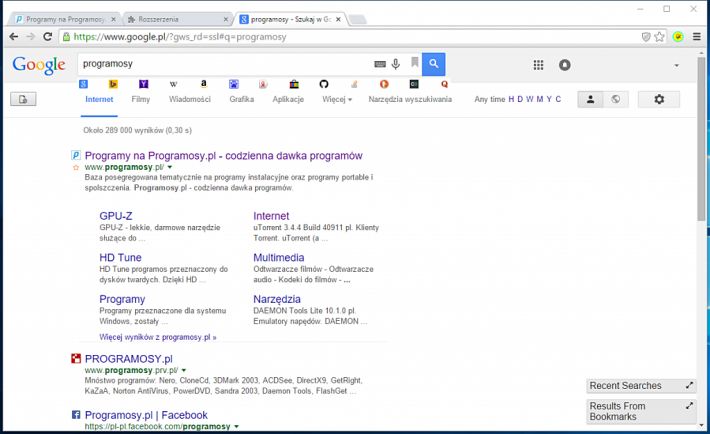Screen dimensions: 710x434
Task: Reload the page with the refresh button
Action: tap(48, 37)
